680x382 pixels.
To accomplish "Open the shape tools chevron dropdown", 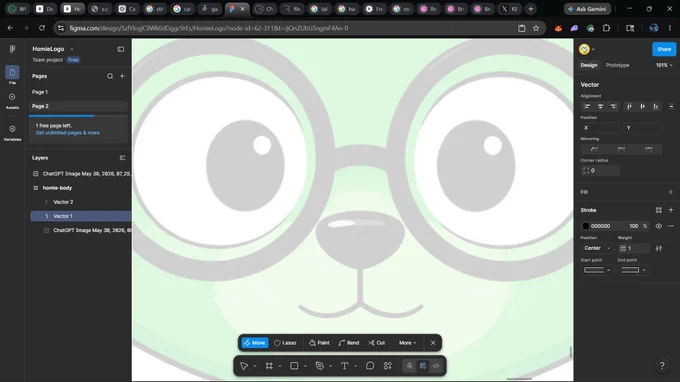I will click(305, 366).
